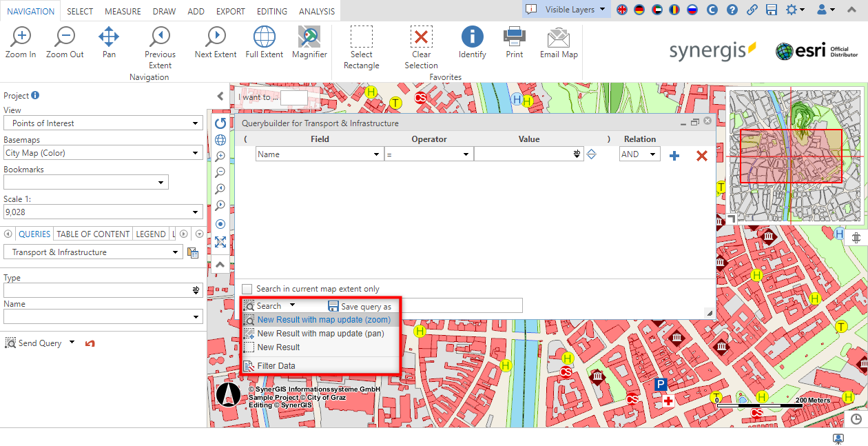The height and width of the screenshot is (446, 868).
Task: Enable Search in current map extent only
Action: (x=247, y=289)
